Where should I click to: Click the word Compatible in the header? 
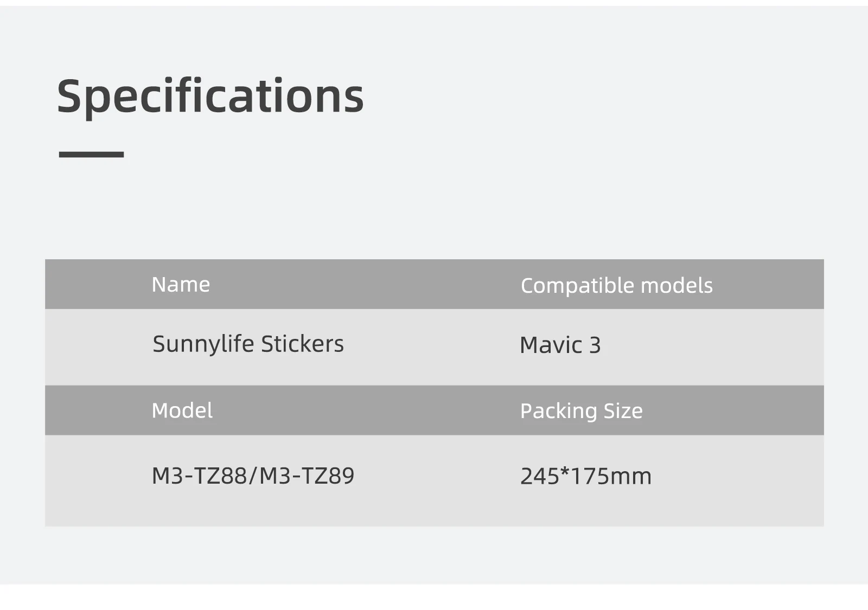tap(577, 286)
